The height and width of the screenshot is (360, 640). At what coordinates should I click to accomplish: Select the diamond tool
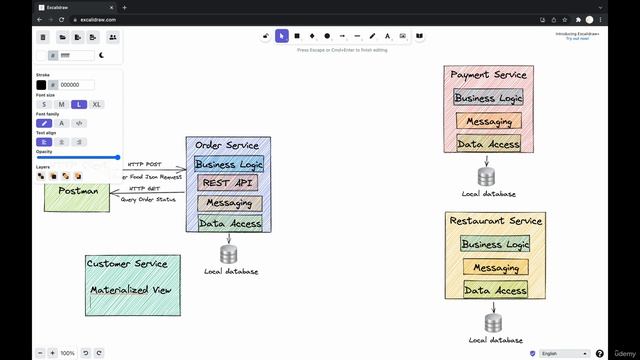[x=312, y=36]
